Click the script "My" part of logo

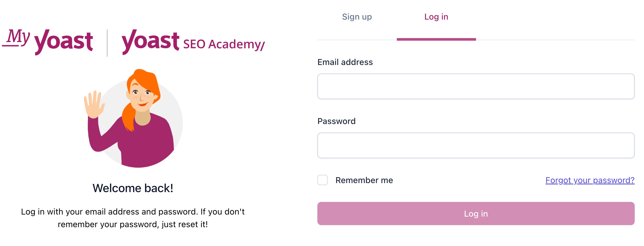[x=16, y=38]
